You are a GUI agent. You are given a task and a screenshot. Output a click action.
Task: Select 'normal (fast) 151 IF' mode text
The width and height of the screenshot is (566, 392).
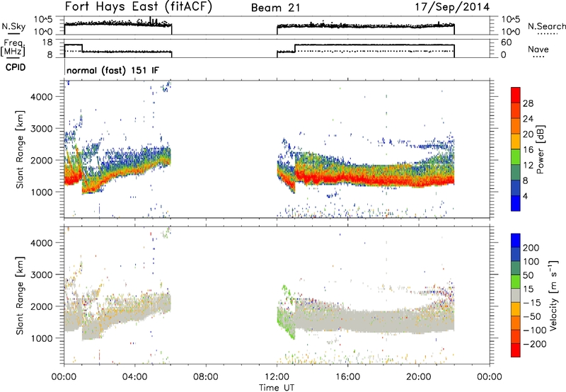pos(112,70)
